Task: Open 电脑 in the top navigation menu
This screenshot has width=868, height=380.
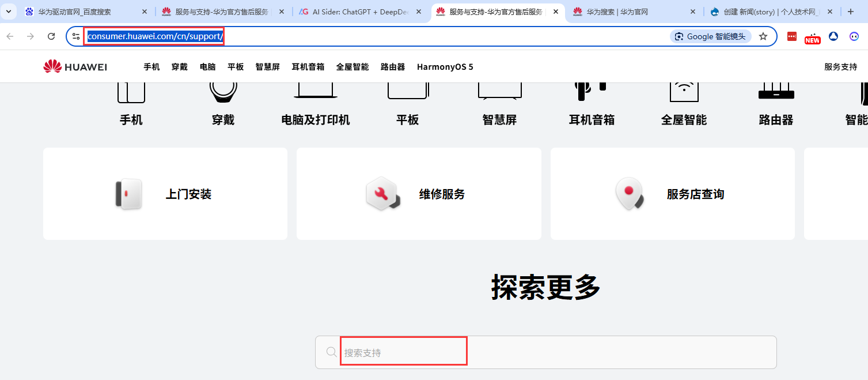Action: 207,67
